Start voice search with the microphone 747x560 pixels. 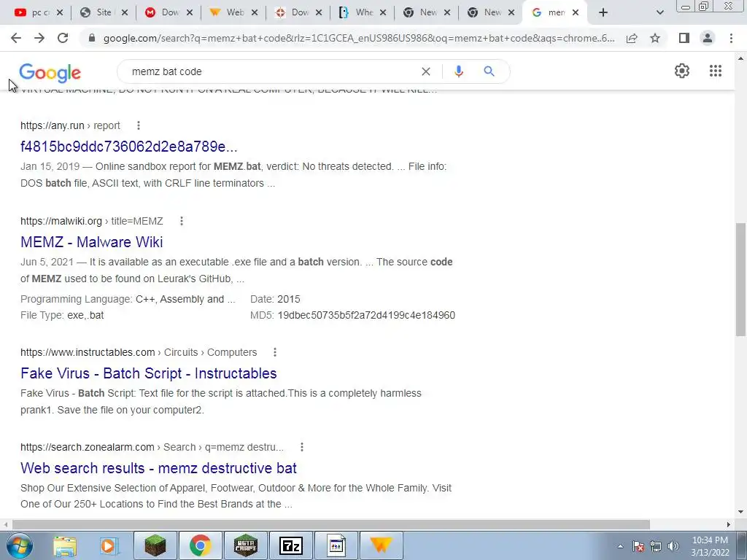[458, 71]
